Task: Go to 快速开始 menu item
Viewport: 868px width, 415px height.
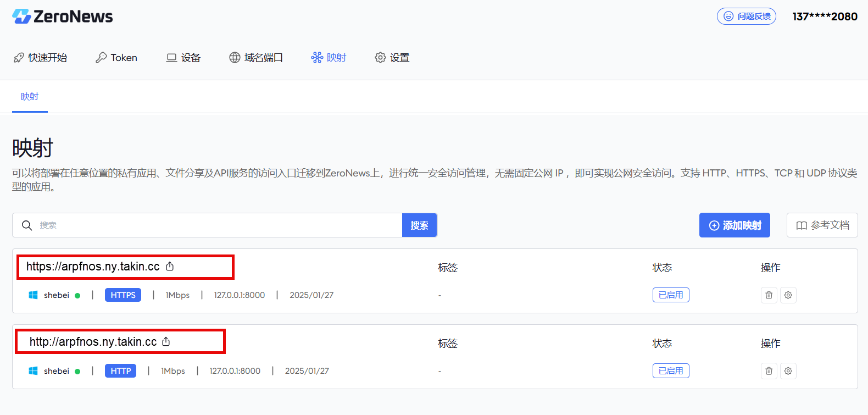Action: [x=41, y=58]
